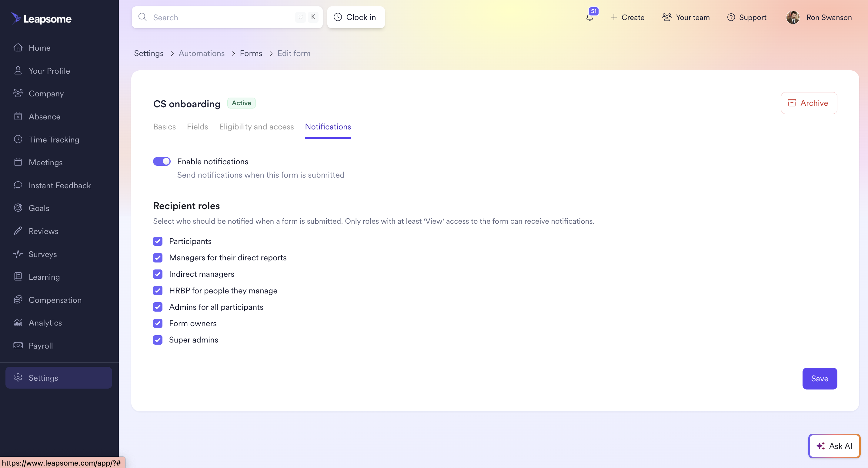Open the Eligibility and access tab
This screenshot has width=868, height=468.
coord(256,127)
